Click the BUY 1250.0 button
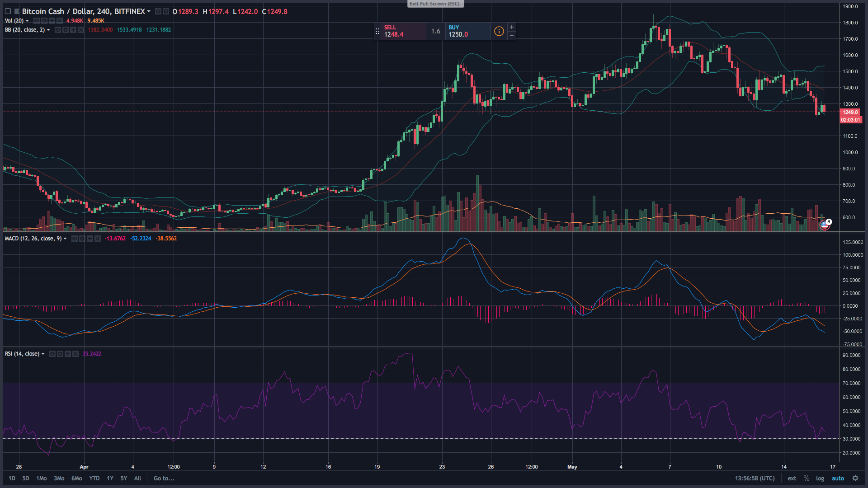 pyautogui.click(x=468, y=31)
